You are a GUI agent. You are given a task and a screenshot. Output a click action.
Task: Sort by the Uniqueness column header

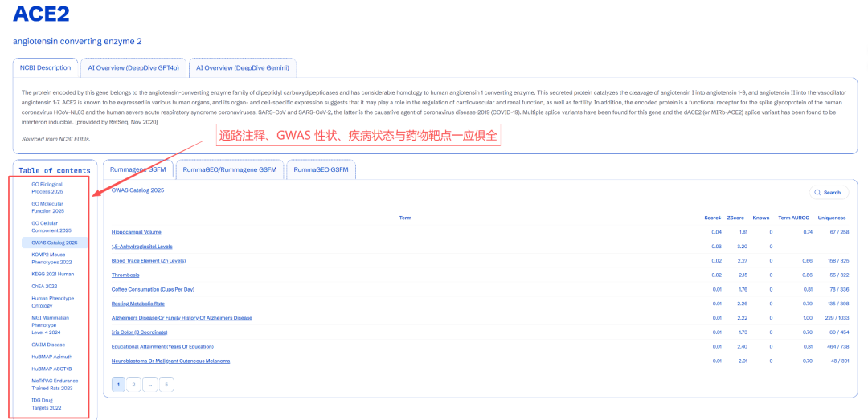click(x=832, y=218)
